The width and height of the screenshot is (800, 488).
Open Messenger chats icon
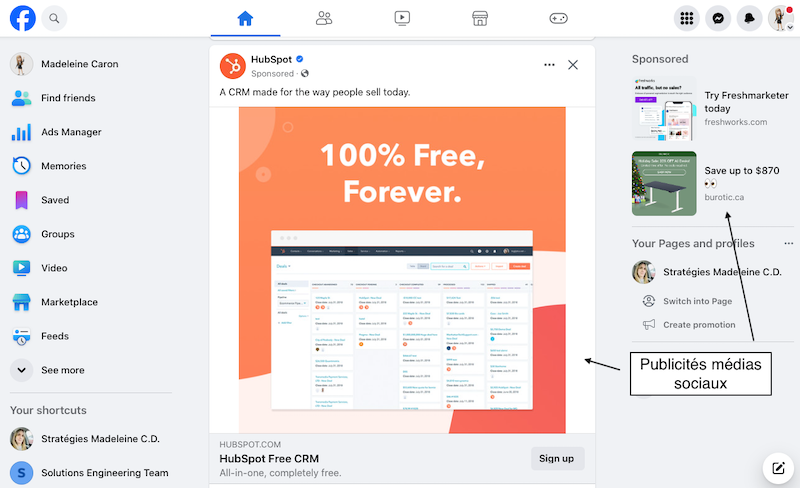click(x=718, y=18)
